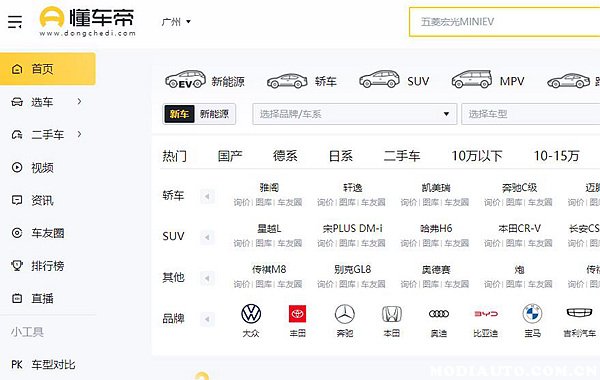Click the 车友圈 circle icon

click(x=17, y=233)
